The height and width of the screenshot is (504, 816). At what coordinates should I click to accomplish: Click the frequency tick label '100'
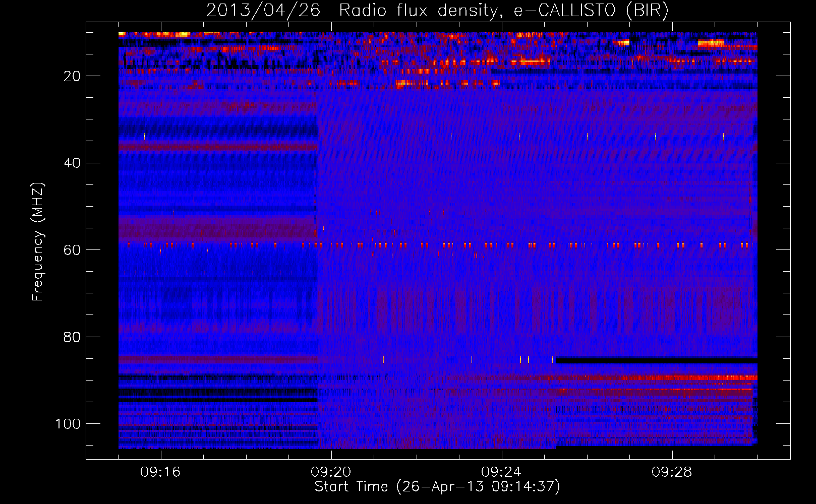[x=68, y=424]
